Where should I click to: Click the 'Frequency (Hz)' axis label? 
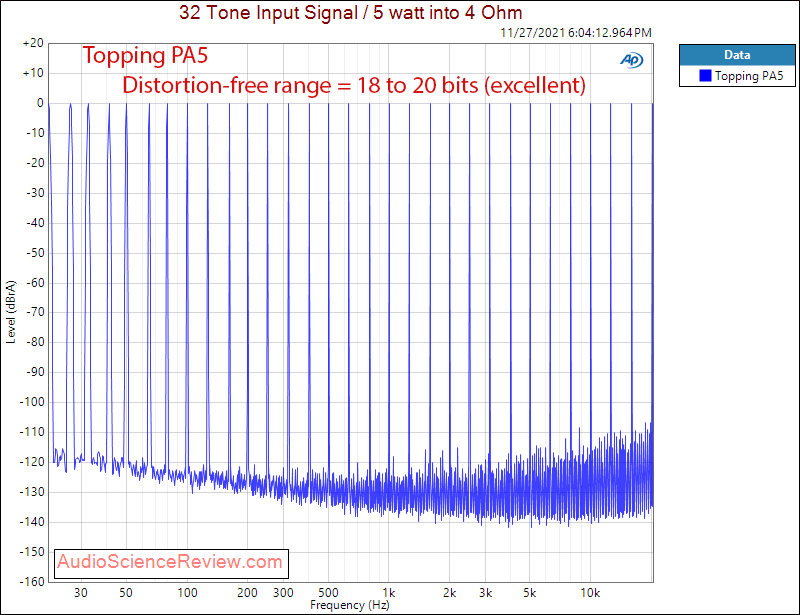(349, 605)
